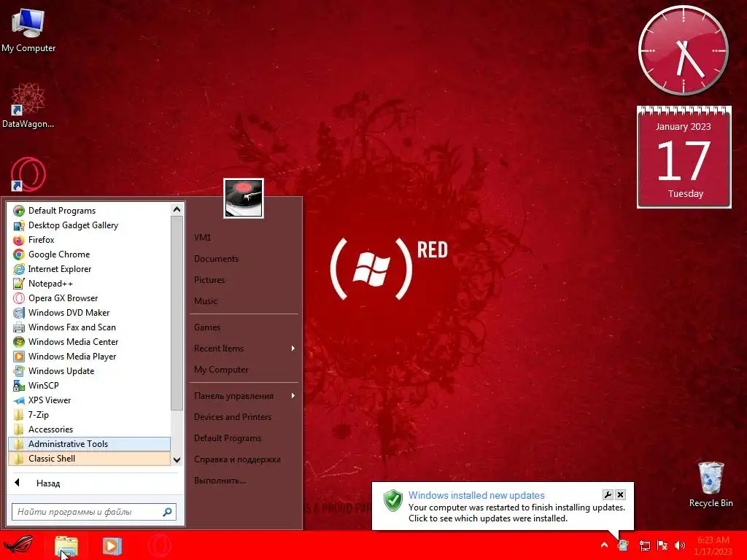The image size is (747, 560).
Task: Open the VM1 user folder
Action: tap(244, 237)
